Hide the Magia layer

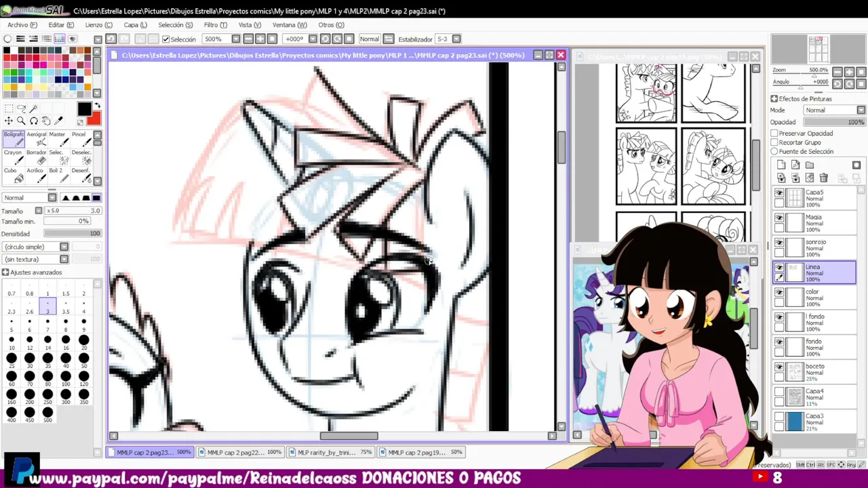[779, 218]
